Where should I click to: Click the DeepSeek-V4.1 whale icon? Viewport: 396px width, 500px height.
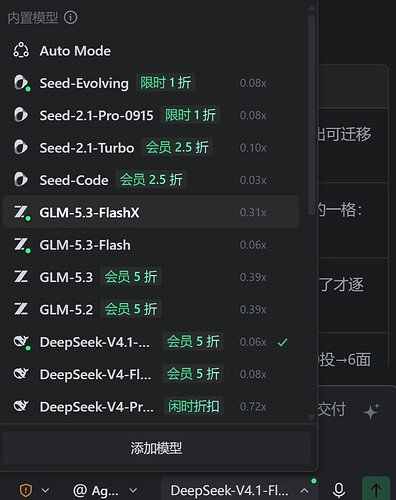click(x=22, y=342)
